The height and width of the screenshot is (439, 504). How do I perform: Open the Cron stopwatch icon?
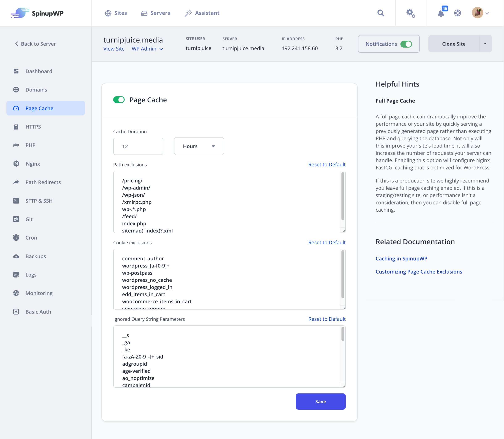coord(16,237)
